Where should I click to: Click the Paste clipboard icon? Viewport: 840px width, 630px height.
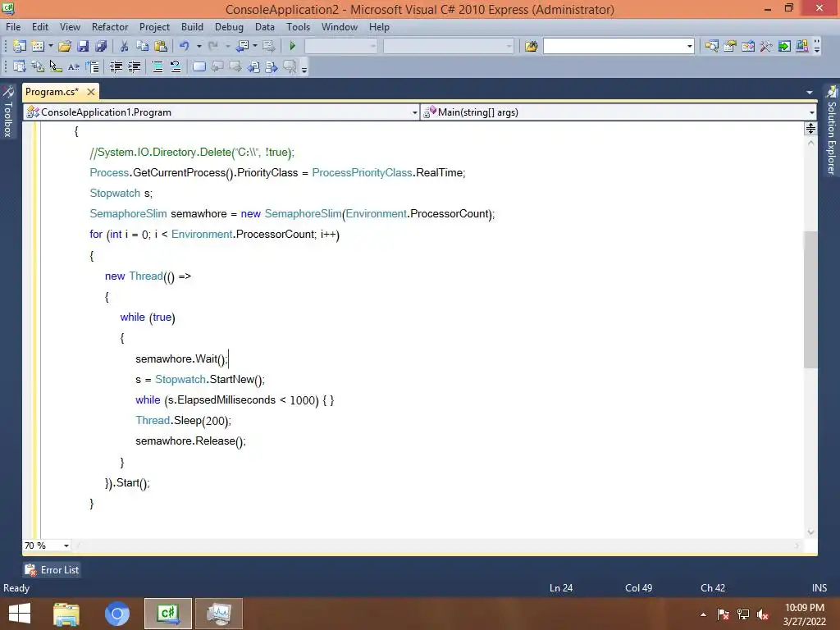point(161,46)
